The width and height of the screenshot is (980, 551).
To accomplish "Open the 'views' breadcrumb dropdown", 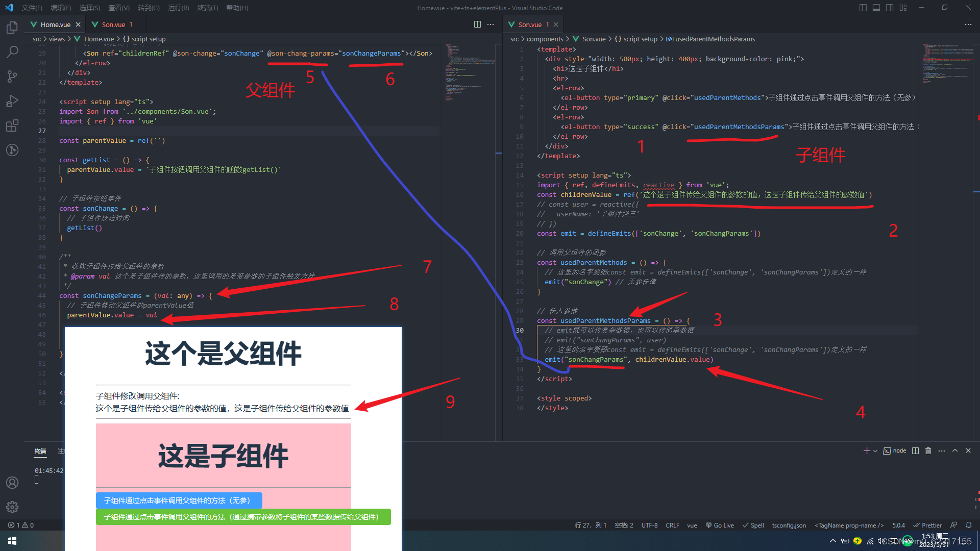I will click(x=57, y=39).
